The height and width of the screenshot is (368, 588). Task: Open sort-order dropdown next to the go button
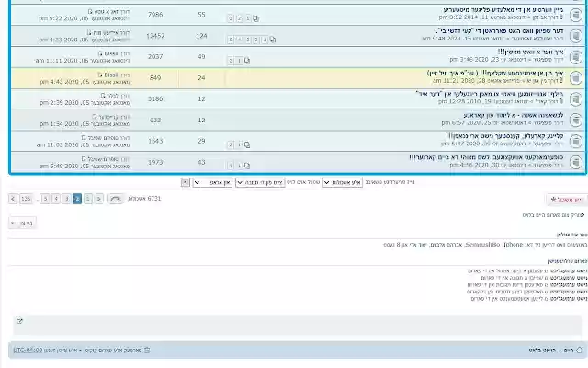tap(212, 182)
